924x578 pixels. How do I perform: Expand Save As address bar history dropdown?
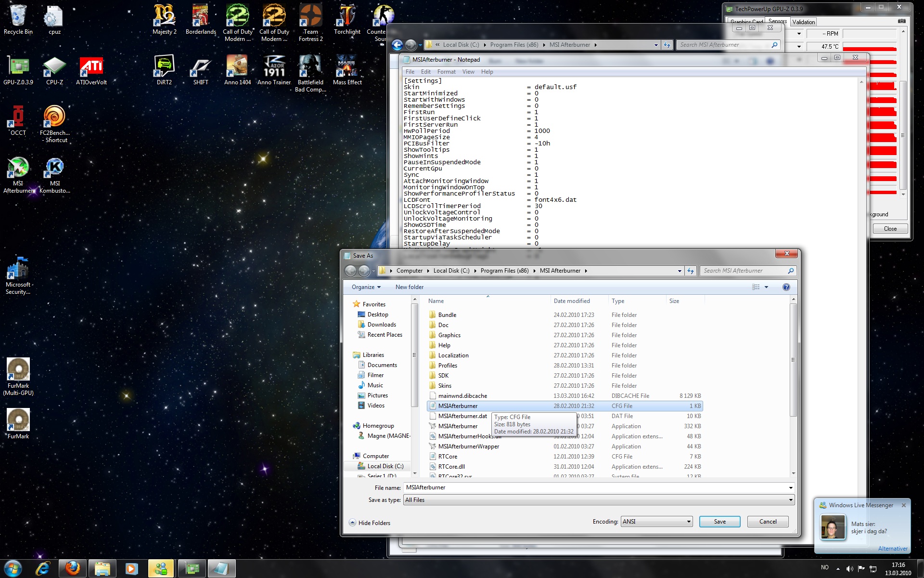680,271
